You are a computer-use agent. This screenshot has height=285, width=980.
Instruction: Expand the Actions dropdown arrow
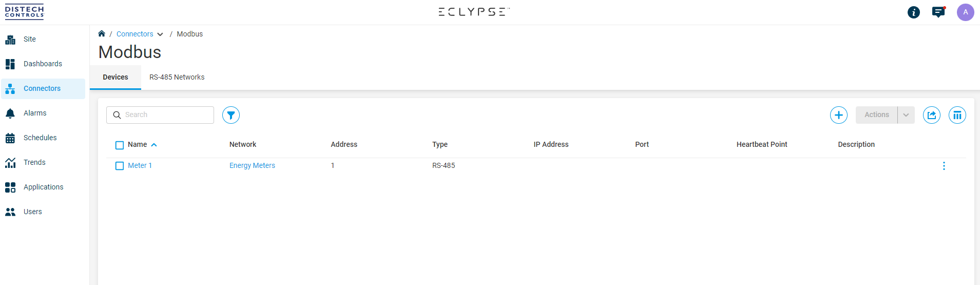coord(906,115)
